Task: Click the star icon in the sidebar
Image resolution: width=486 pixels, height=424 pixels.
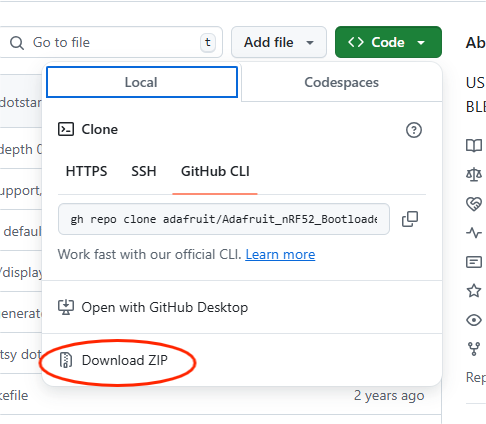Action: [x=474, y=291]
